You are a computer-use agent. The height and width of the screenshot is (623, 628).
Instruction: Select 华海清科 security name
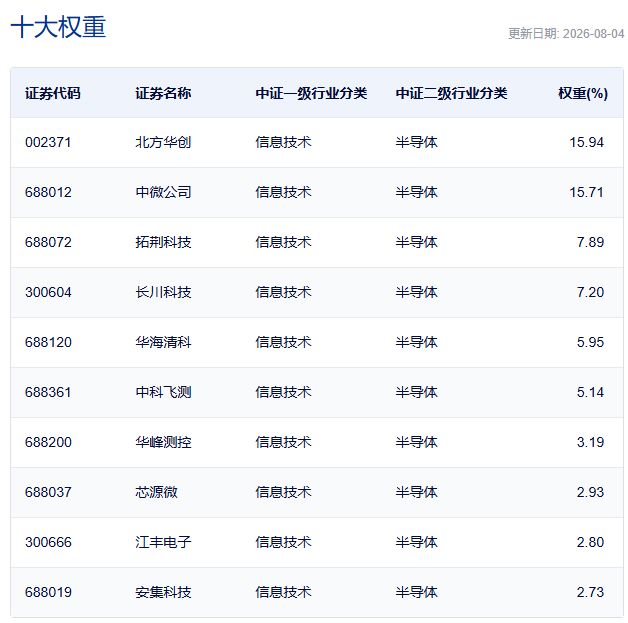tap(163, 342)
